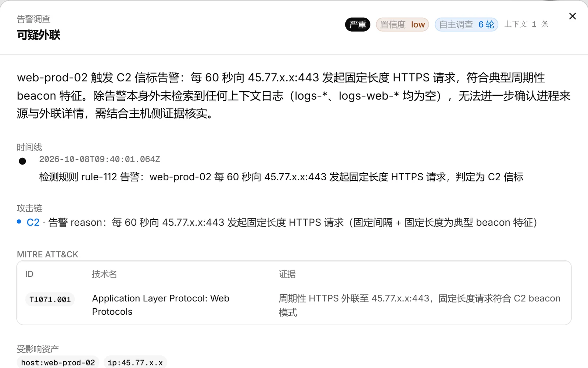Click timestamp 2026-10-08T09:40:01.064Z
Screen dimensions: 588x368
click(x=100, y=159)
